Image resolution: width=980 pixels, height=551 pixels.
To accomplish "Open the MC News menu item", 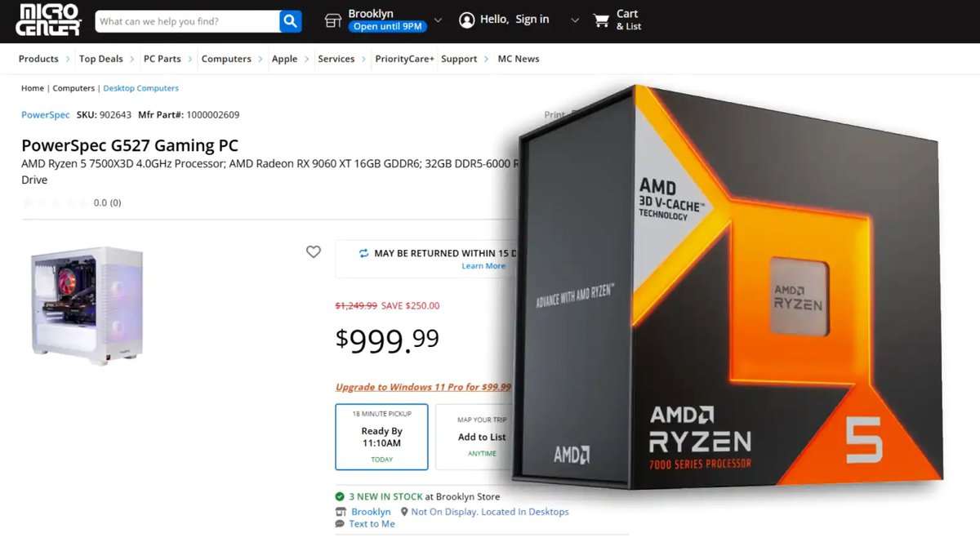I will [519, 59].
